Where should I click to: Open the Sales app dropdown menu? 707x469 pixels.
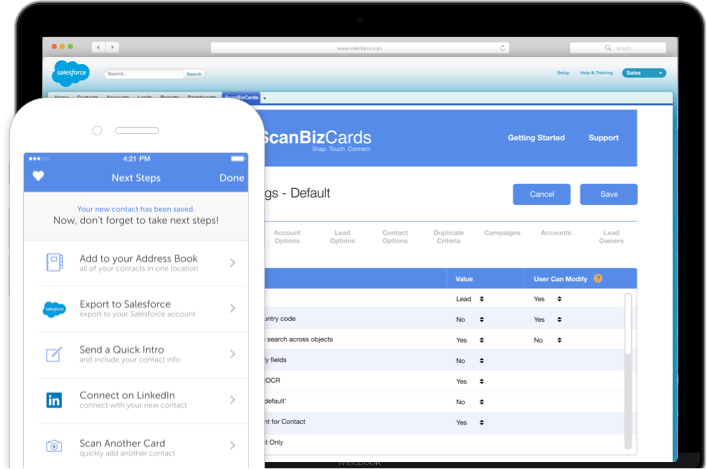click(644, 73)
